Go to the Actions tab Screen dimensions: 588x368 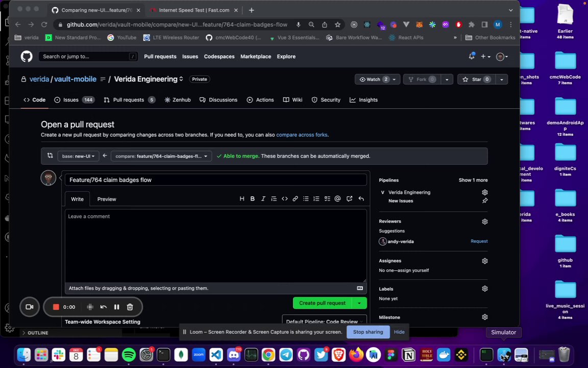tap(260, 100)
